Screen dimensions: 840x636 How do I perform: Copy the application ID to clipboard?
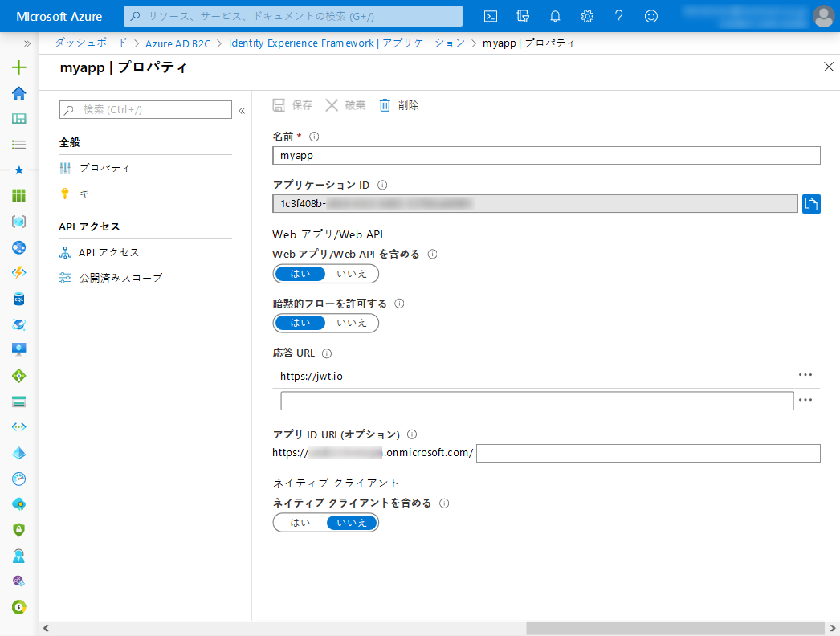(x=811, y=204)
